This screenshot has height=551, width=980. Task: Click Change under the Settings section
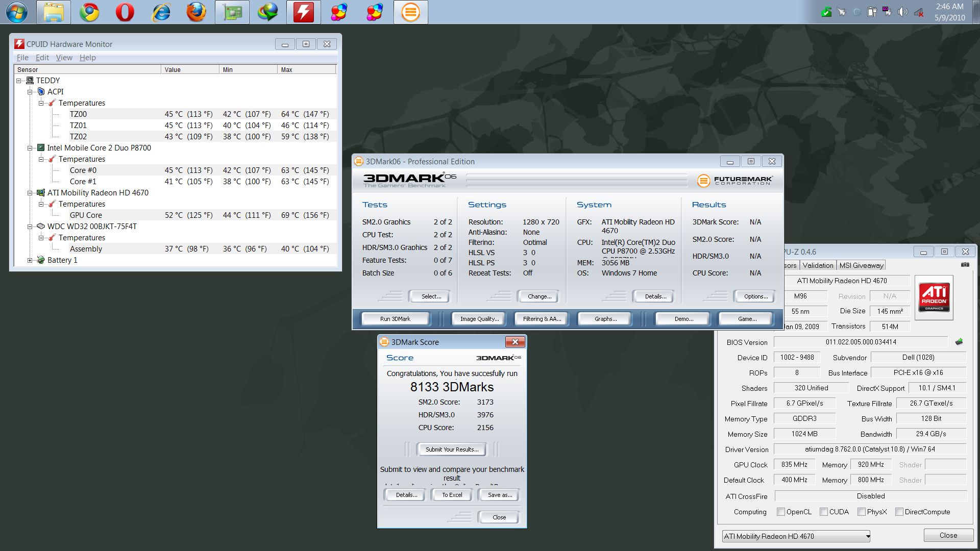pos(540,296)
